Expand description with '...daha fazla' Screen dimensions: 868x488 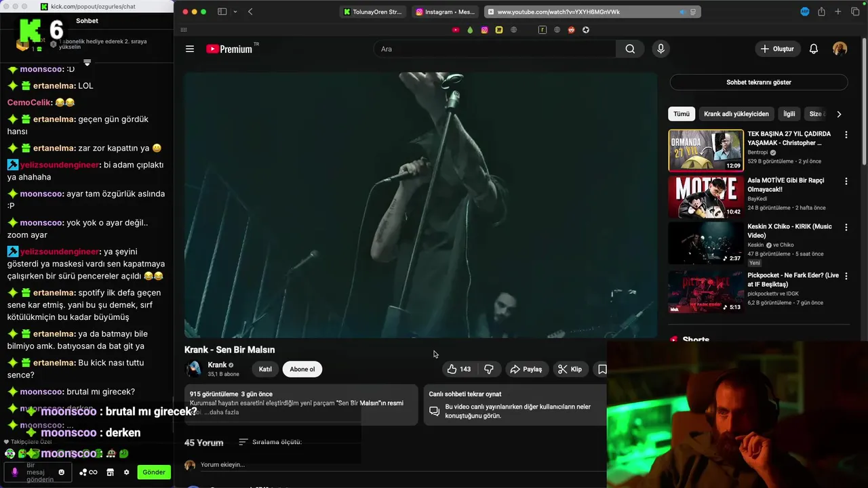[222, 412]
